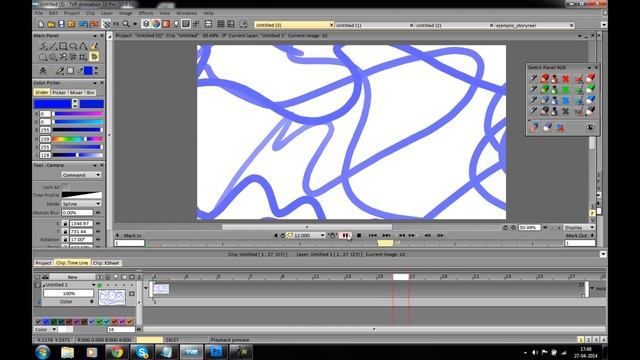Jump to the last frame of the clip
The width and height of the screenshot is (640, 360).
click(386, 236)
